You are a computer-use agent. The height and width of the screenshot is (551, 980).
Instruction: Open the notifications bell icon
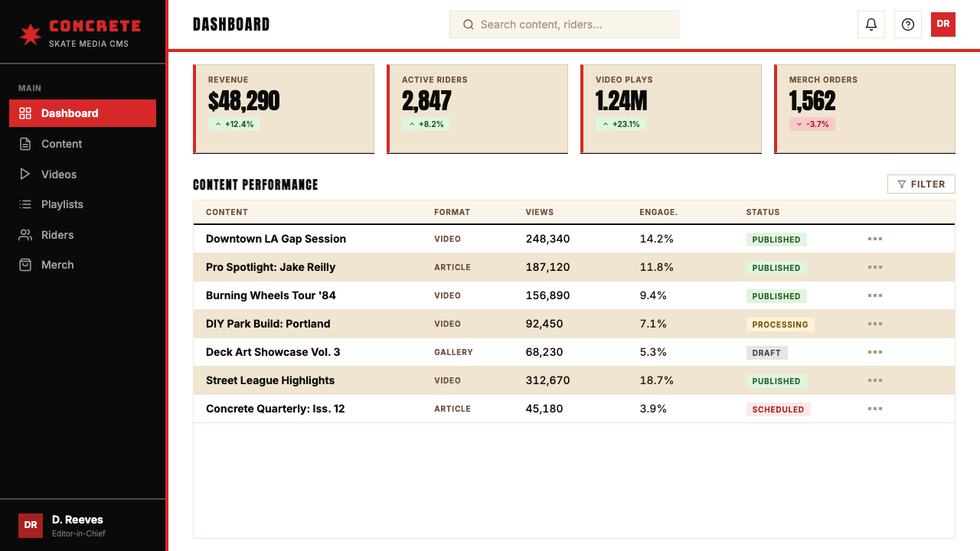871,24
